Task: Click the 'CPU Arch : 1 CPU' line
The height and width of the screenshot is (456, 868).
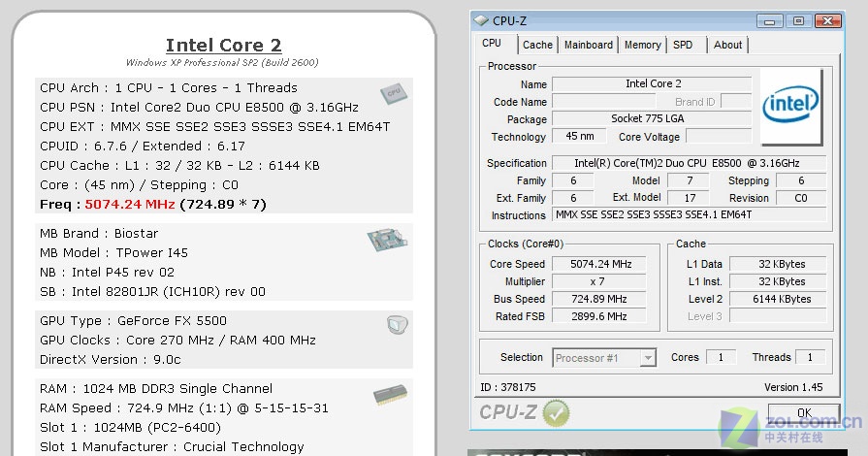Action: [x=169, y=88]
